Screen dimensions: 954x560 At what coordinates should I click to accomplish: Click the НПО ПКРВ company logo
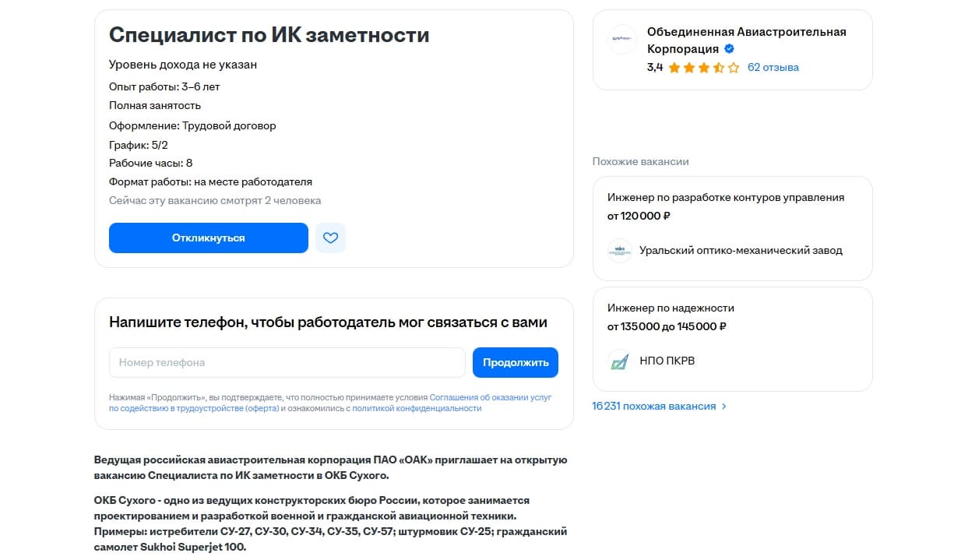[620, 361]
